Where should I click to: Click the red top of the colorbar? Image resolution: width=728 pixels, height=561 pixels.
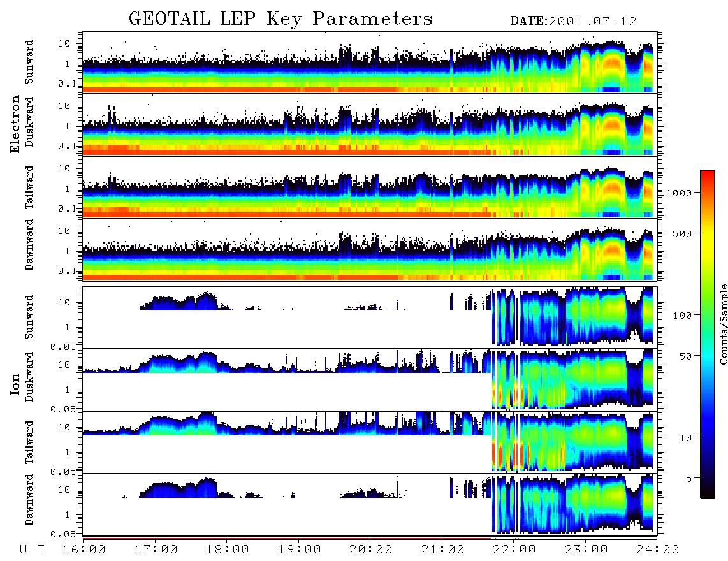pos(708,177)
